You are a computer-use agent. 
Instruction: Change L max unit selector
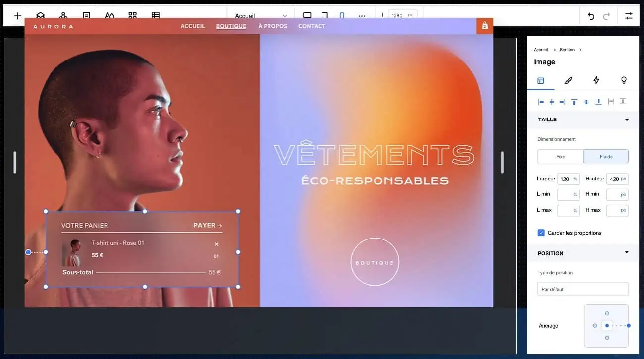pos(575,211)
